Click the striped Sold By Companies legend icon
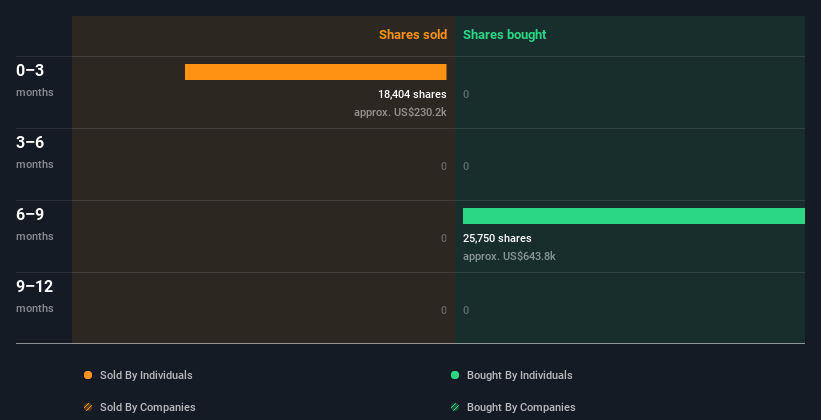The height and width of the screenshot is (420, 821). [x=88, y=407]
